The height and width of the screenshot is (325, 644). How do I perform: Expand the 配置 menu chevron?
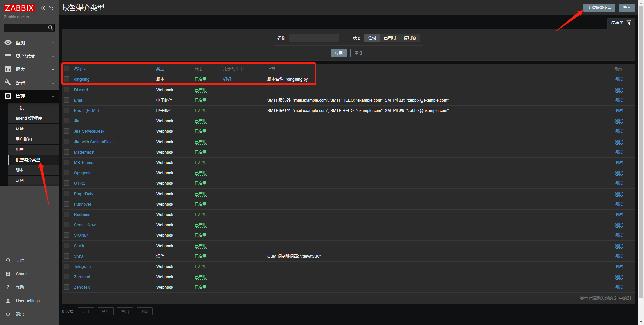53,83
